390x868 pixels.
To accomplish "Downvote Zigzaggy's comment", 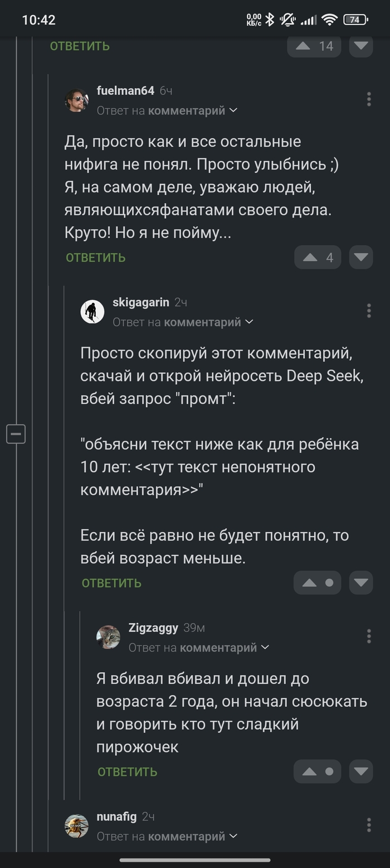I will 361,771.
